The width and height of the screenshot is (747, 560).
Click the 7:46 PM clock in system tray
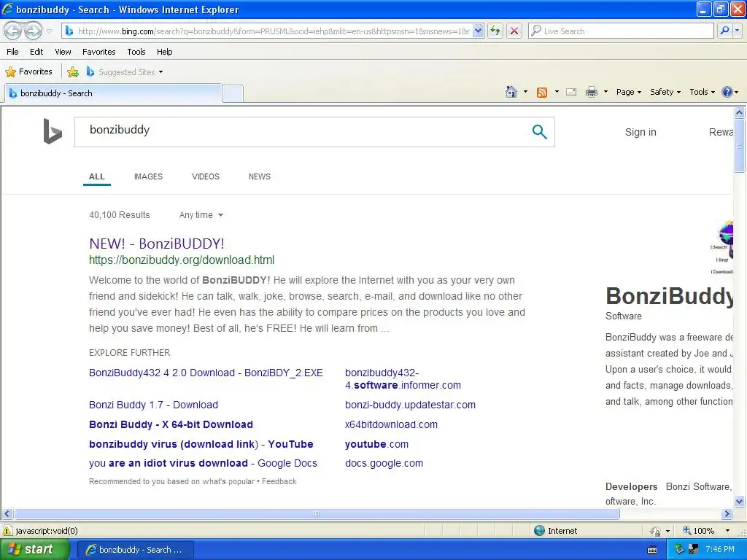720,550
